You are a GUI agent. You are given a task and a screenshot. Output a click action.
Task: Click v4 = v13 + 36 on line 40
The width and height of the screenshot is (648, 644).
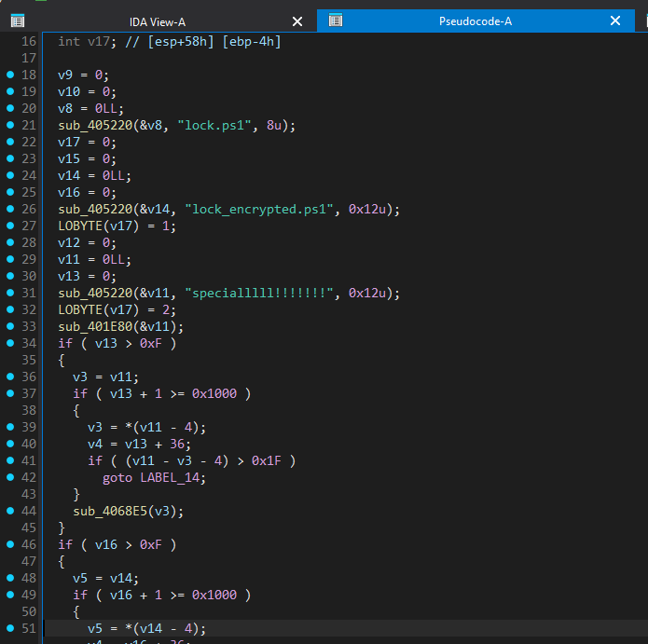tap(139, 444)
